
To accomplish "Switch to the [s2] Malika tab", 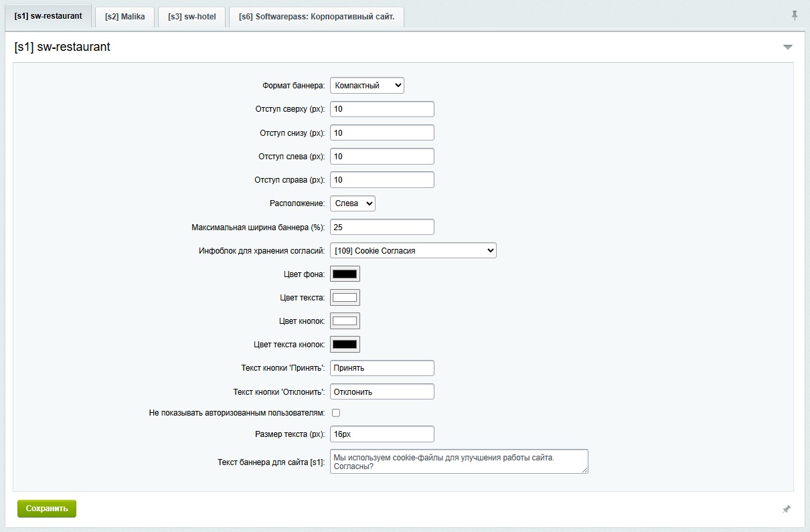I will click(x=125, y=17).
